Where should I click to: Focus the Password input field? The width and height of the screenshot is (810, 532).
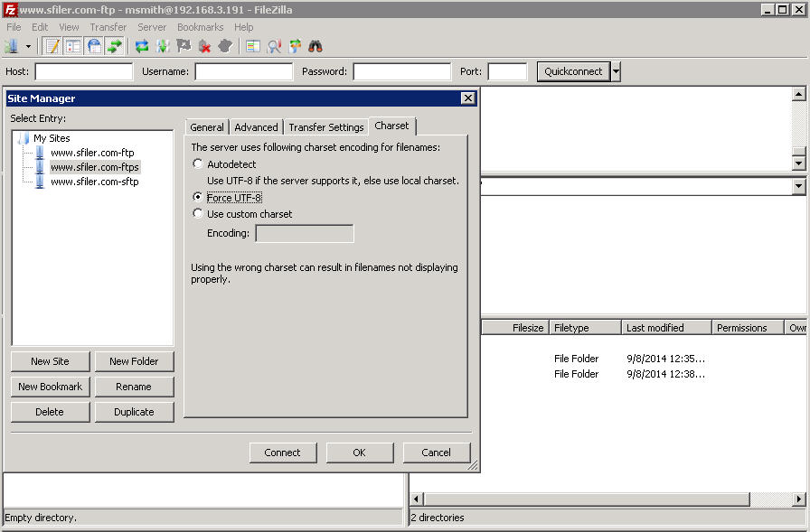[x=402, y=71]
